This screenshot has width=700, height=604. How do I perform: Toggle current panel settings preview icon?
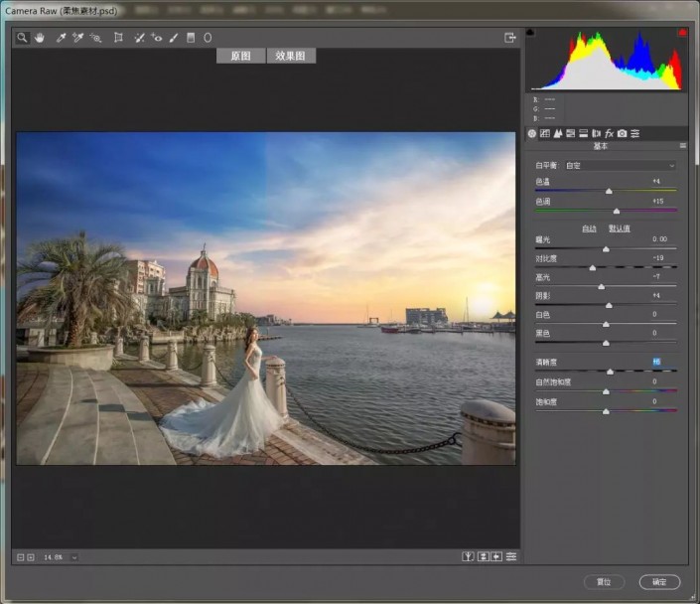(511, 556)
